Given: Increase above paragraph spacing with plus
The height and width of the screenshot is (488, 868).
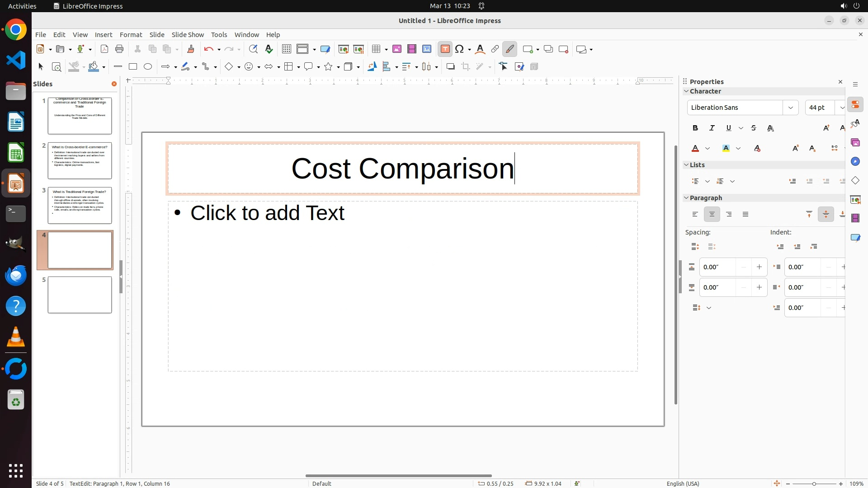Looking at the screenshot, I should coord(759,267).
